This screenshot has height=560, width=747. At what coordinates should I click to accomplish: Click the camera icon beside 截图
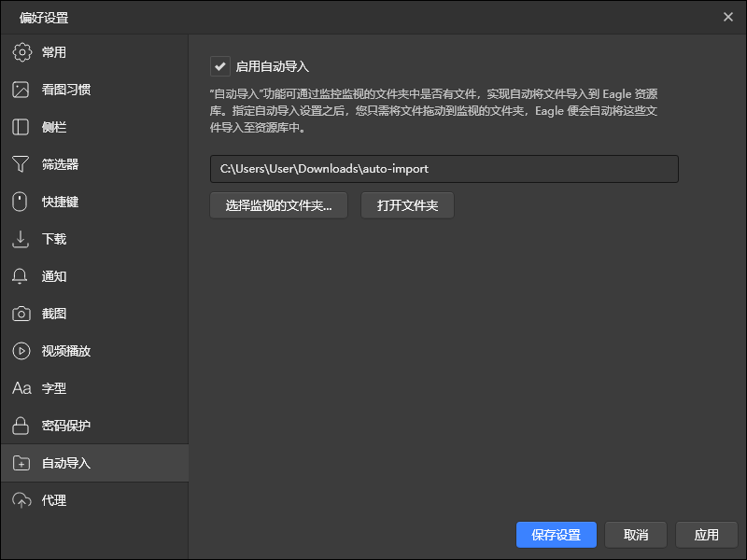(21, 314)
